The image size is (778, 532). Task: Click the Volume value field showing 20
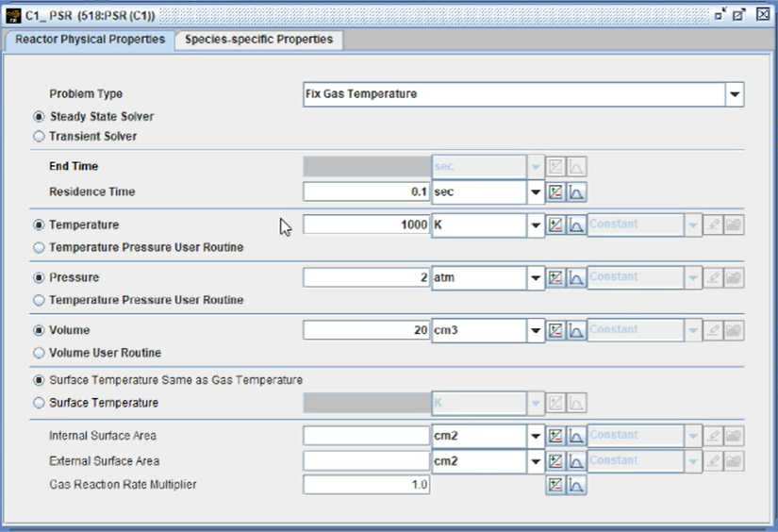coord(367,330)
